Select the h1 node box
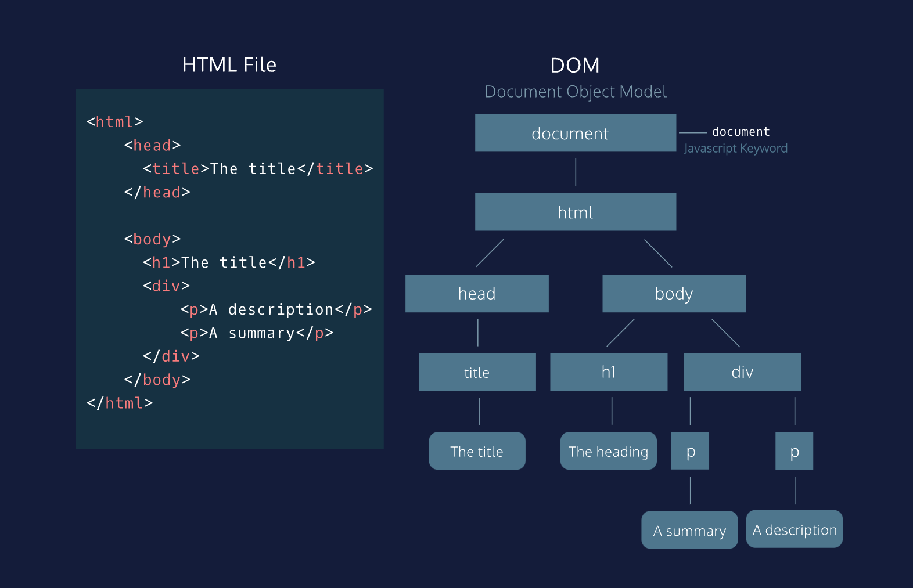This screenshot has width=913, height=588. coord(609,372)
